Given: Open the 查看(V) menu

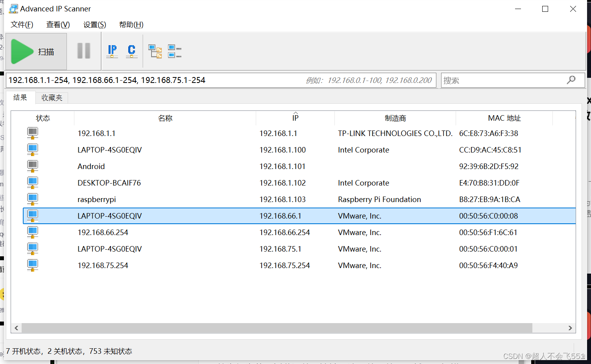Looking at the screenshot, I should tap(58, 25).
